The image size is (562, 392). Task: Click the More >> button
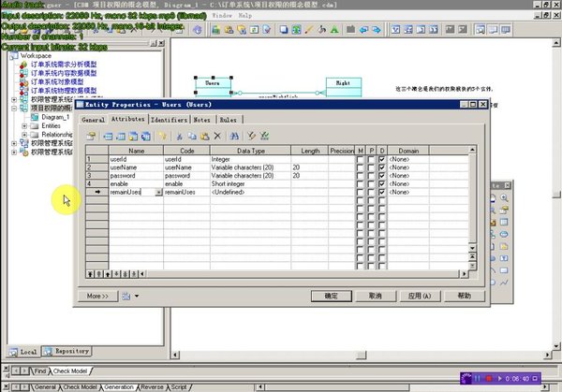point(97,296)
